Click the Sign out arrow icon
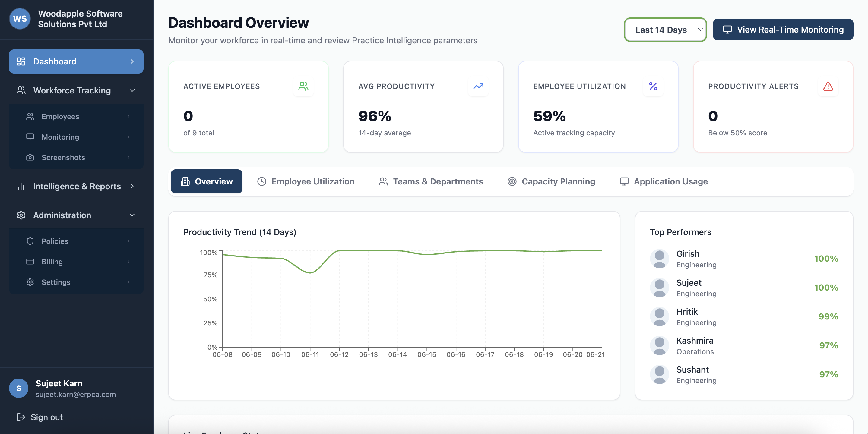Screen dimensions: 868x434 click(21, 417)
